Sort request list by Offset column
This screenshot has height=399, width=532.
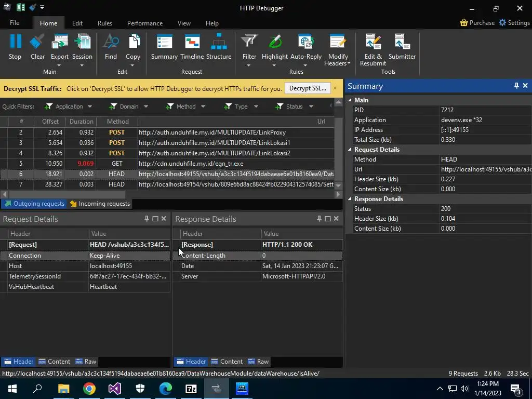(50, 122)
